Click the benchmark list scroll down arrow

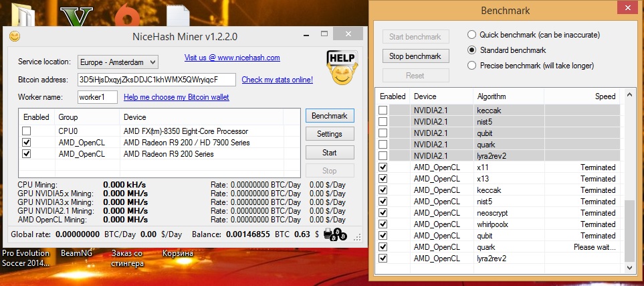point(630,267)
